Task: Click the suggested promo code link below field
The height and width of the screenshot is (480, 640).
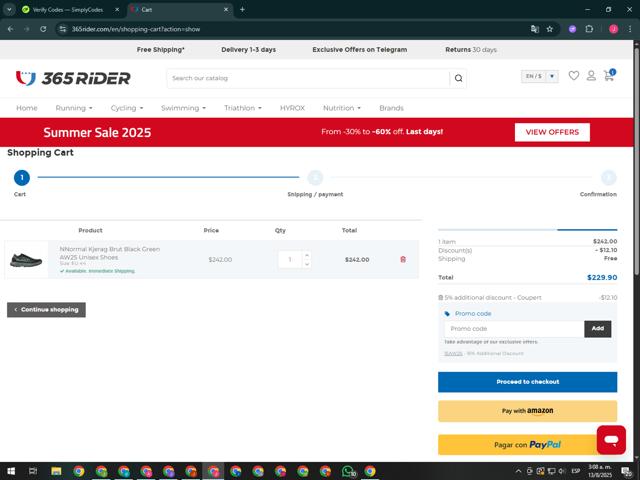Action: click(x=453, y=353)
